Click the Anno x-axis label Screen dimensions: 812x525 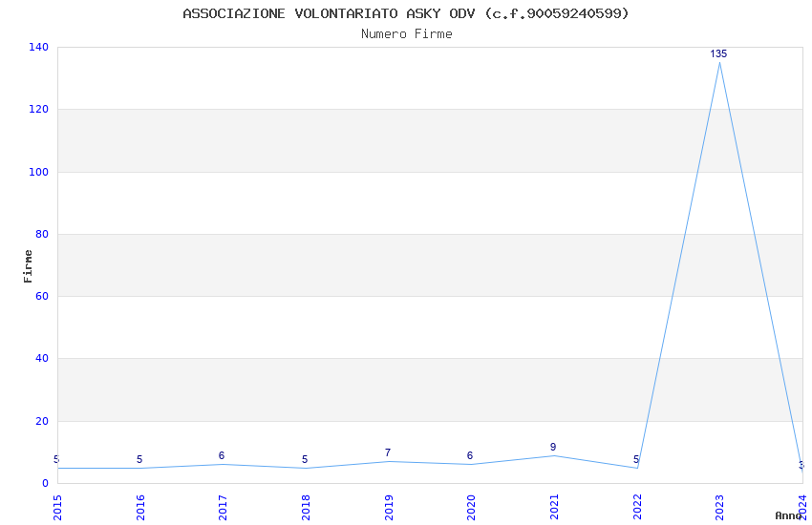click(788, 515)
